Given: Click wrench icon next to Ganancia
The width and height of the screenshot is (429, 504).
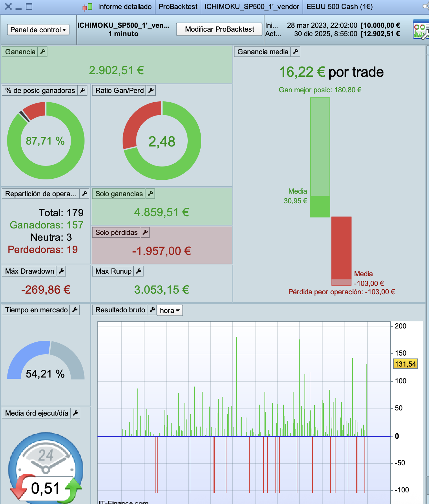Looking at the screenshot, I should [43, 52].
